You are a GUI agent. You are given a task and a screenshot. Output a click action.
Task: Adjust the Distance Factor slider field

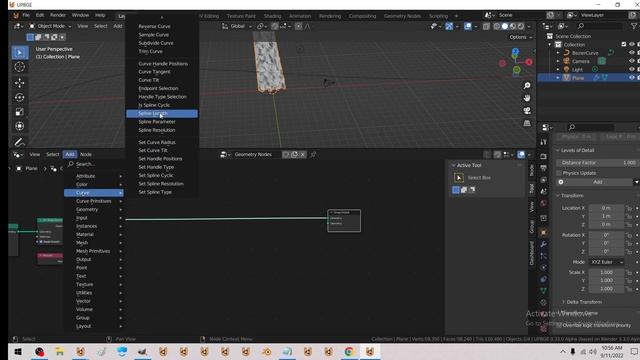point(597,162)
